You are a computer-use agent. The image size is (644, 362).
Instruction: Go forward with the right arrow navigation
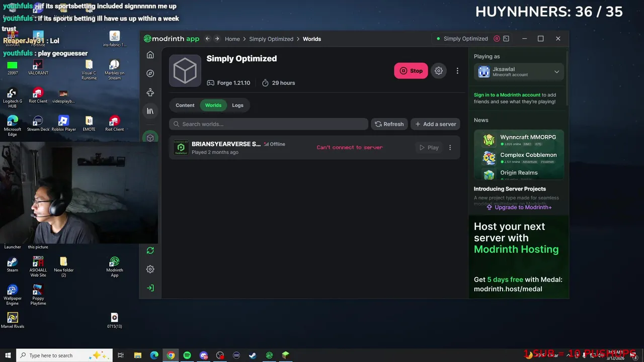tap(217, 39)
